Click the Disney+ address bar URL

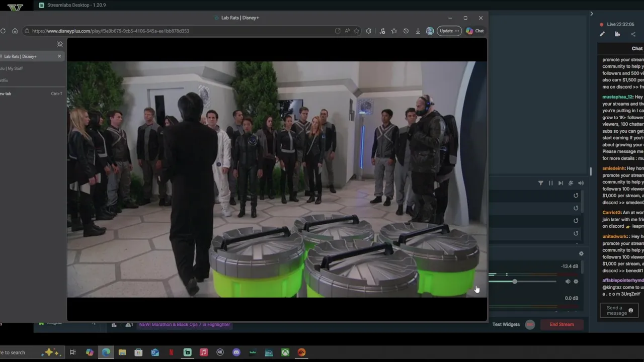111,31
